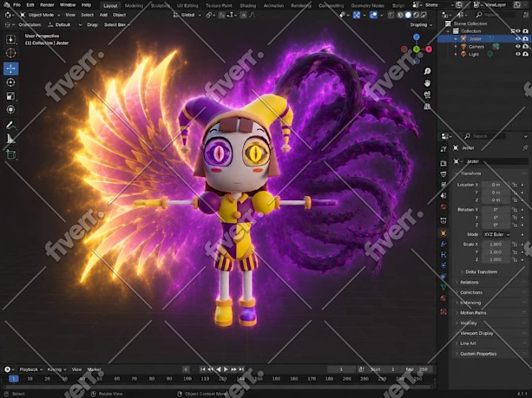Screen dimensions: 532x398
Task: Open XYZ Euler rotation mode dropdown
Action: coord(496,235)
